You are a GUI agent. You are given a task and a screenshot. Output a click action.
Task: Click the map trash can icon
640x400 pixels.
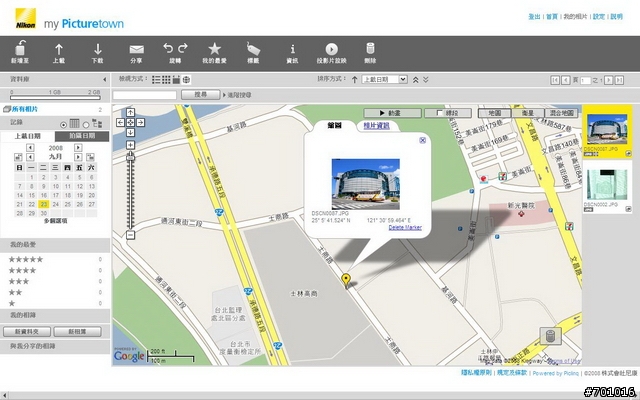(x=550, y=336)
